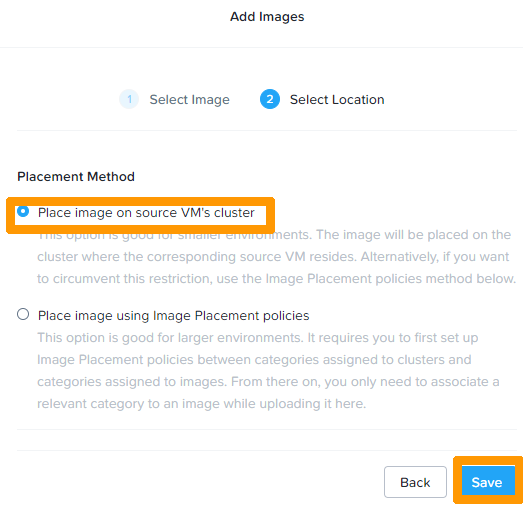
Task: Click the 'to circumvent this restriction' description line
Action: pos(277,279)
